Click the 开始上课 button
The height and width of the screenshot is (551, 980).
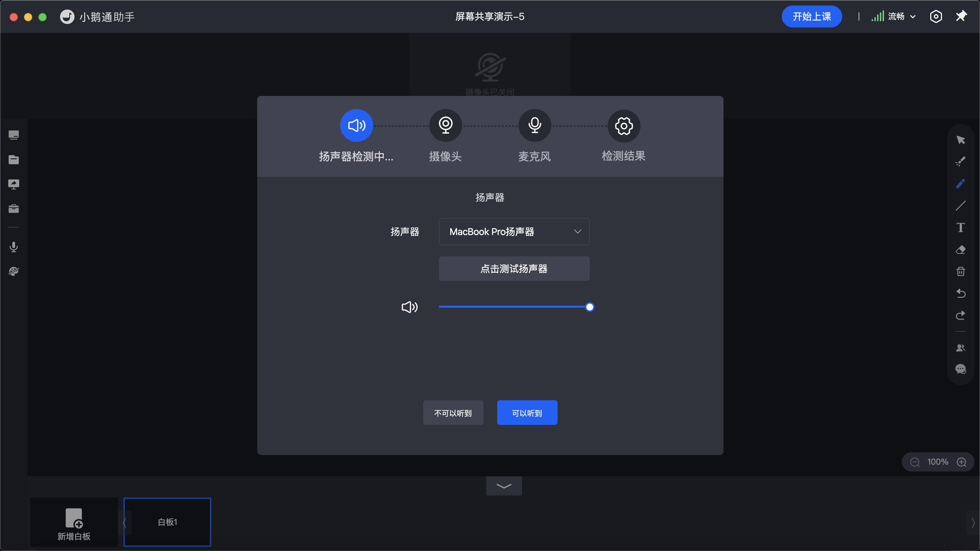tap(812, 16)
